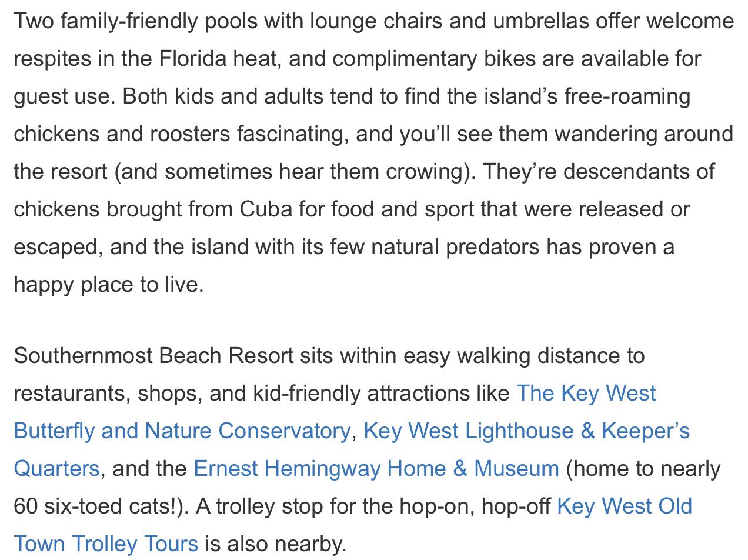The height and width of the screenshot is (560, 748).
Task: Visit Key West Old Town Trolley Tours link
Action: (x=624, y=506)
